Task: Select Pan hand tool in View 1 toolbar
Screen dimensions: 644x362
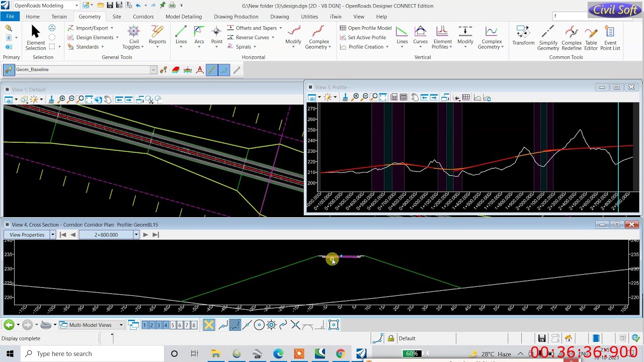Action: [x=108, y=100]
